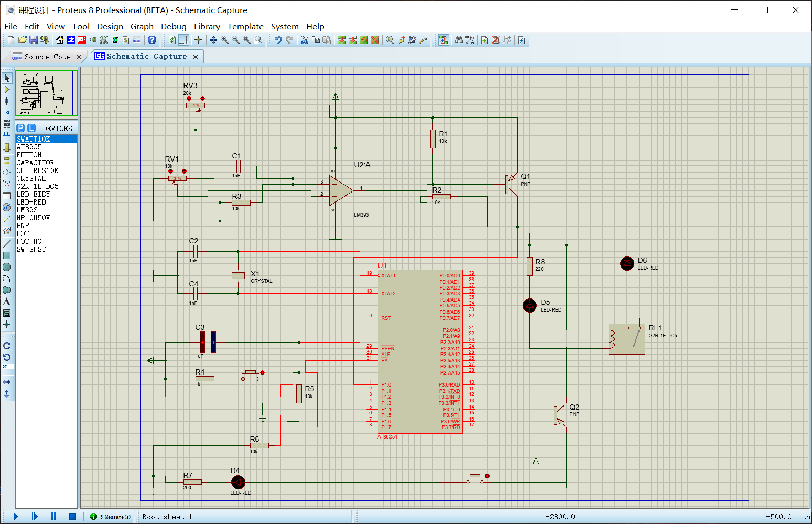812x524 pixels.
Task: Undo the last change
Action: tap(278, 40)
